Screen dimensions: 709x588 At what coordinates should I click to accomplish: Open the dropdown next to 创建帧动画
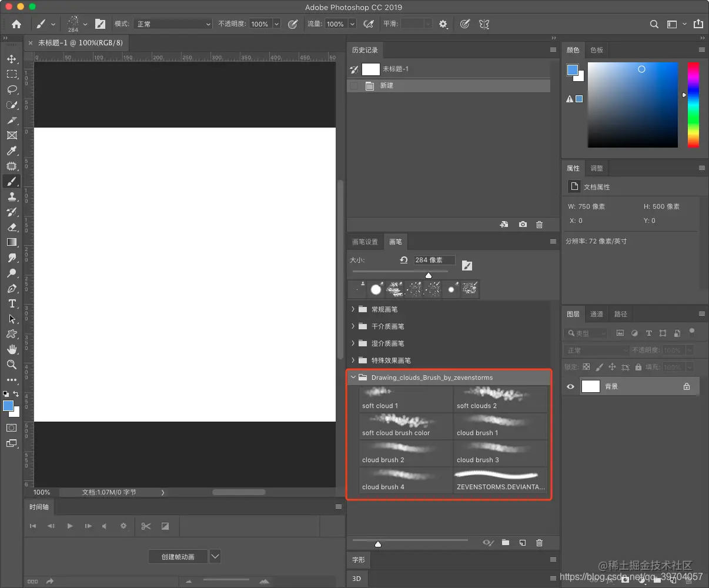[215, 556]
